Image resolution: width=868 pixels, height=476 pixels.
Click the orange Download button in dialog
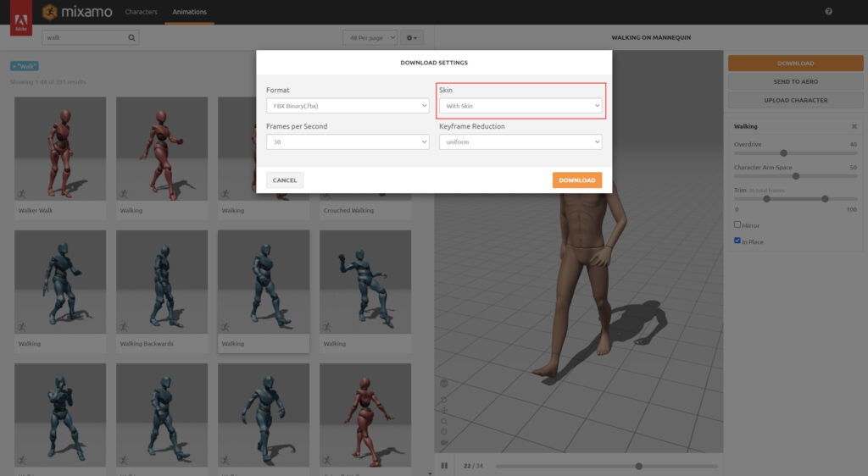tap(576, 180)
